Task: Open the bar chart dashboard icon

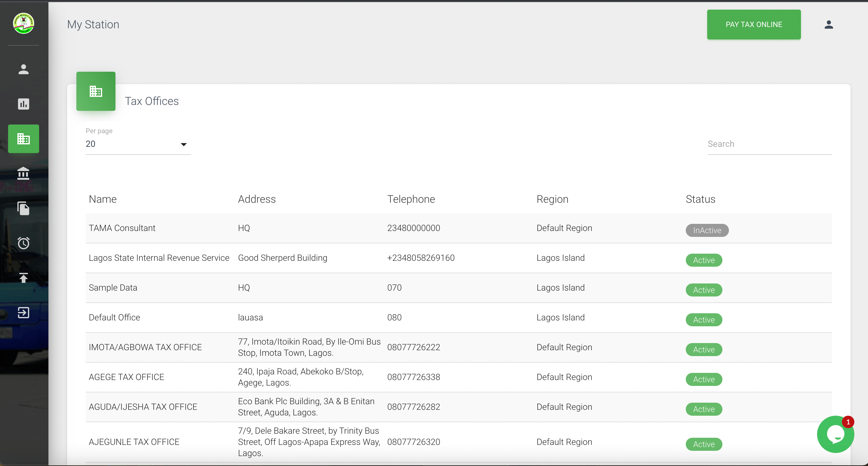Action: (x=23, y=104)
